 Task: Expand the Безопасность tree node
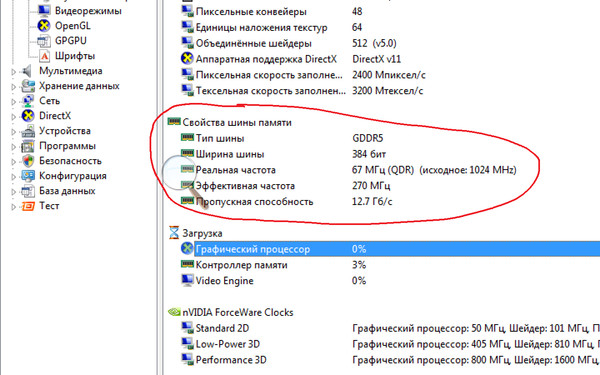point(13,162)
